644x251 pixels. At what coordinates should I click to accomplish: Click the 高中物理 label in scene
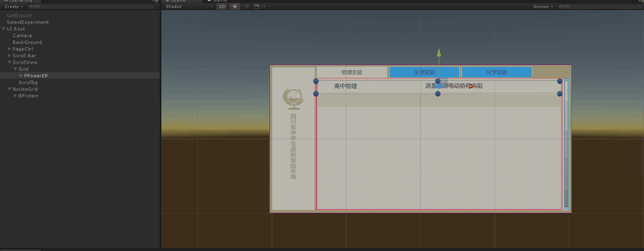click(345, 86)
